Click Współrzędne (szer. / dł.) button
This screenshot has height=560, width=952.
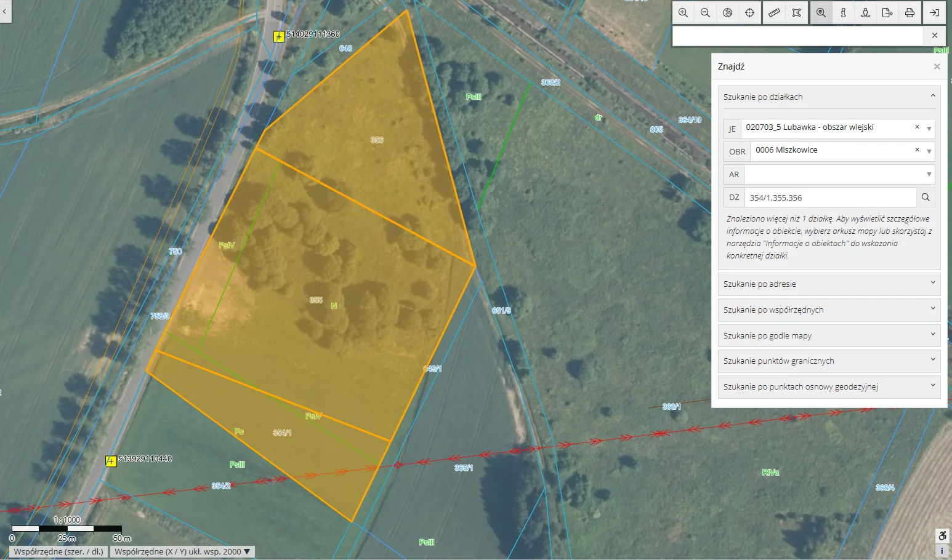pyautogui.click(x=58, y=551)
